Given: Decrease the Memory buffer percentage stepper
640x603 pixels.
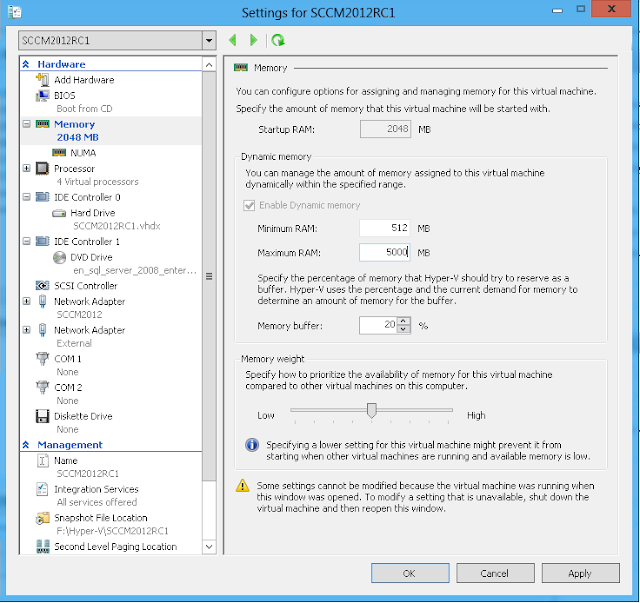Looking at the screenshot, I should click(x=403, y=329).
